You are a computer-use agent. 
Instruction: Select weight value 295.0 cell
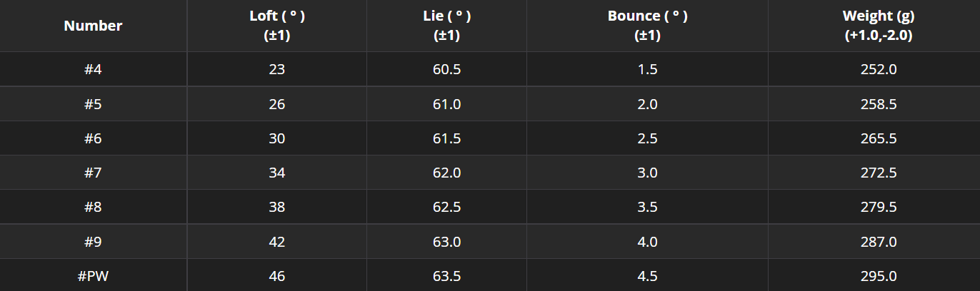879,276
